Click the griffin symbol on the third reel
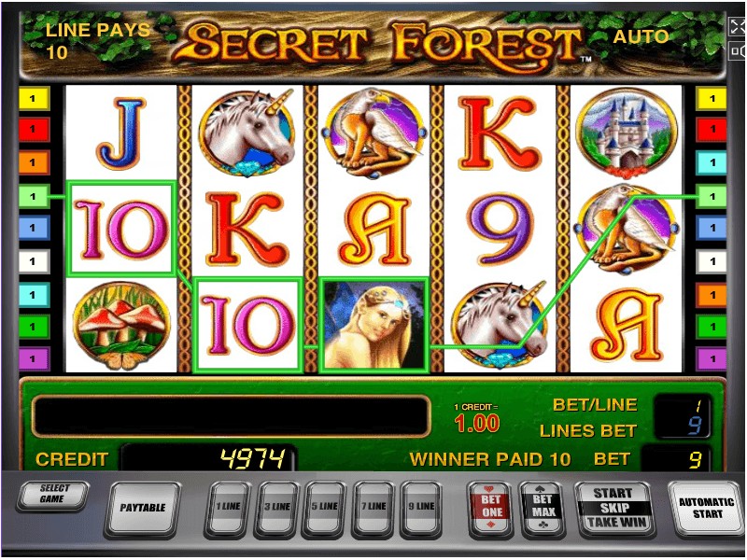 click(374, 133)
